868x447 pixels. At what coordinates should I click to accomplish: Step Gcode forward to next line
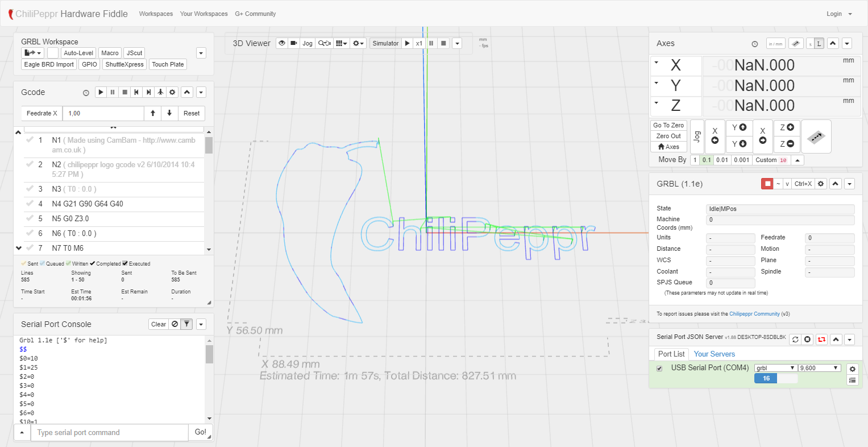tap(148, 92)
